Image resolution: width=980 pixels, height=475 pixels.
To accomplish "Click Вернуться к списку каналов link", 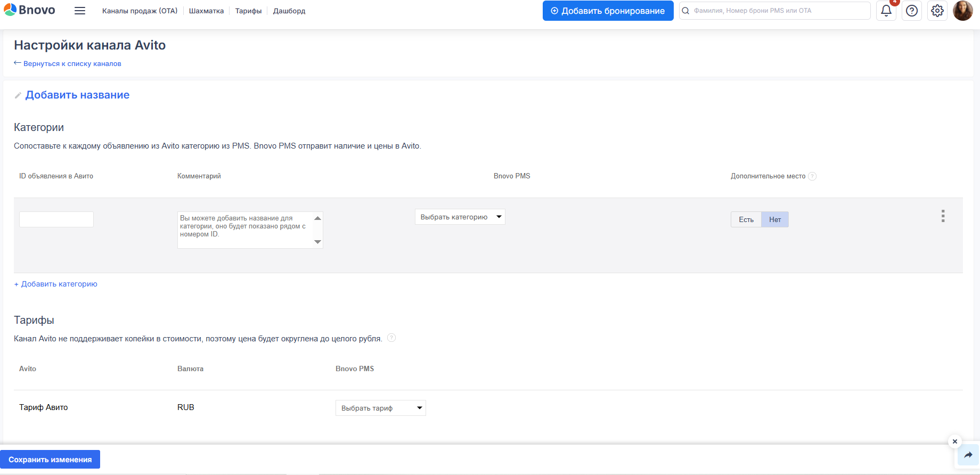I will coord(72,63).
